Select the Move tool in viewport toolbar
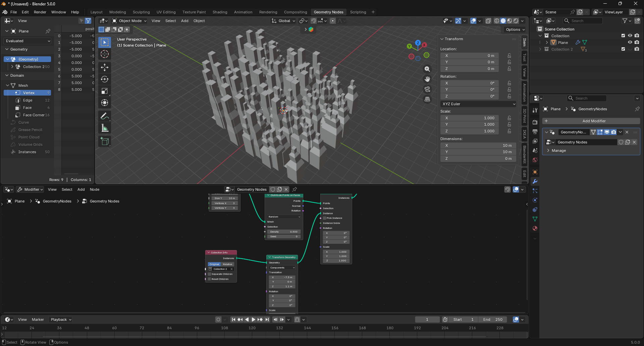Image resolution: width=644 pixels, height=346 pixels. 105,67
